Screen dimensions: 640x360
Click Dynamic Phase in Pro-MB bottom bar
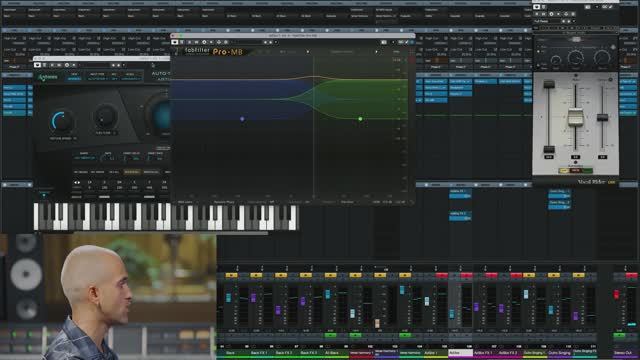click(x=224, y=202)
